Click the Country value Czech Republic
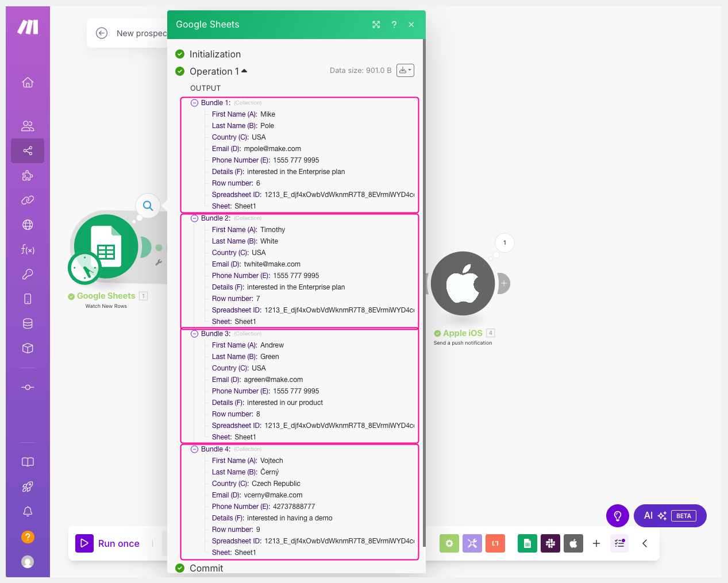The height and width of the screenshot is (583, 728). pyautogui.click(x=276, y=484)
